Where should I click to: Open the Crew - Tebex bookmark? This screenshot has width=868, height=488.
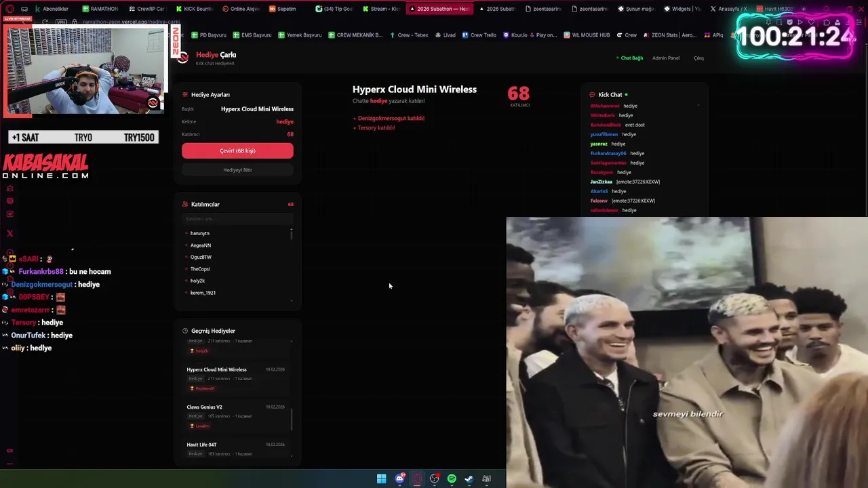[x=409, y=35]
